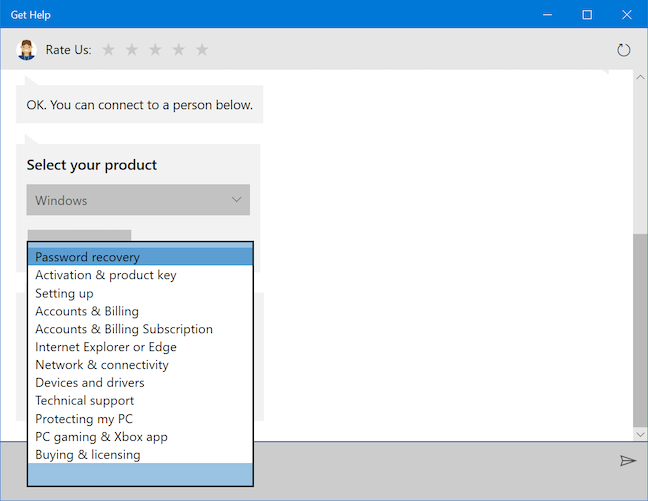Click the 'OK. You can connect' message
The width and height of the screenshot is (648, 501).
coord(140,105)
